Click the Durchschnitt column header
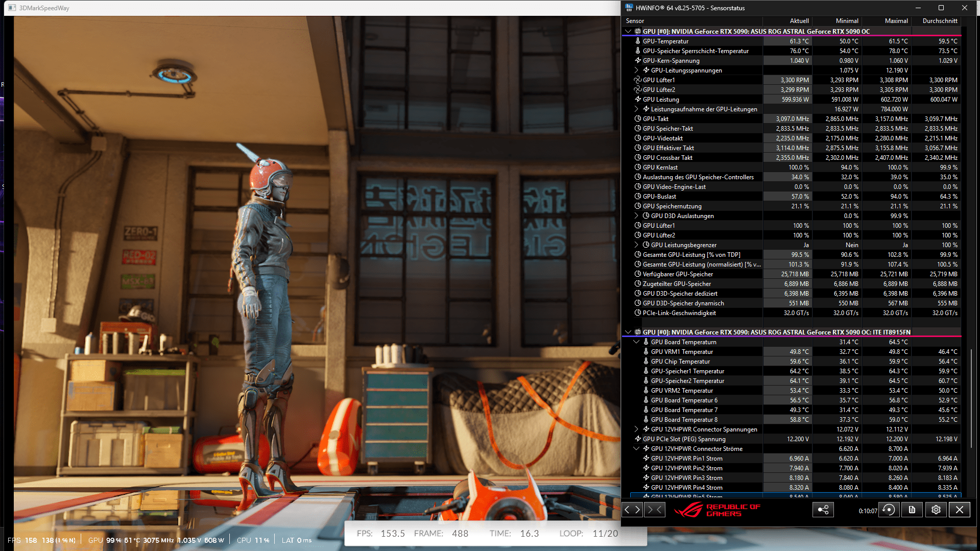Screen dimensions: 980x551 click(936, 21)
